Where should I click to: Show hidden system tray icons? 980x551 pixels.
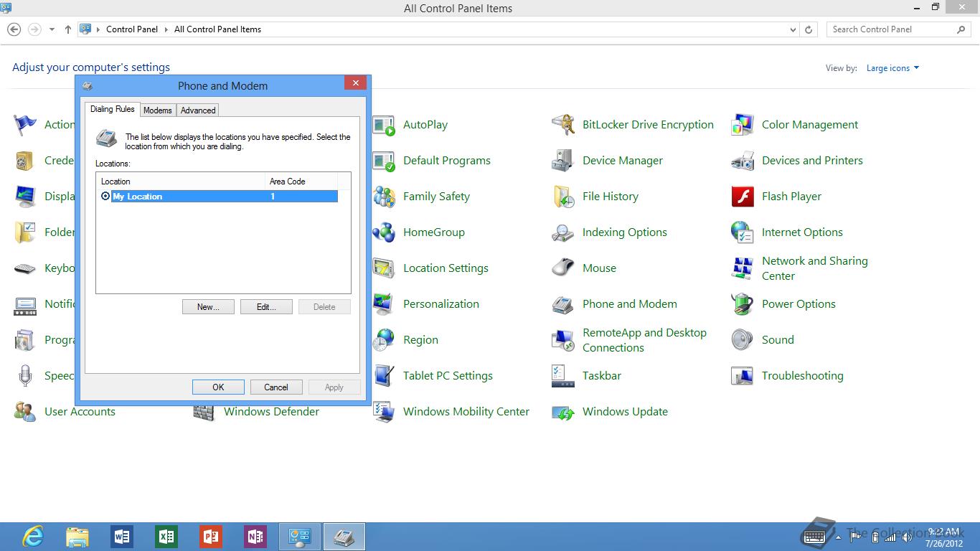coord(837,537)
